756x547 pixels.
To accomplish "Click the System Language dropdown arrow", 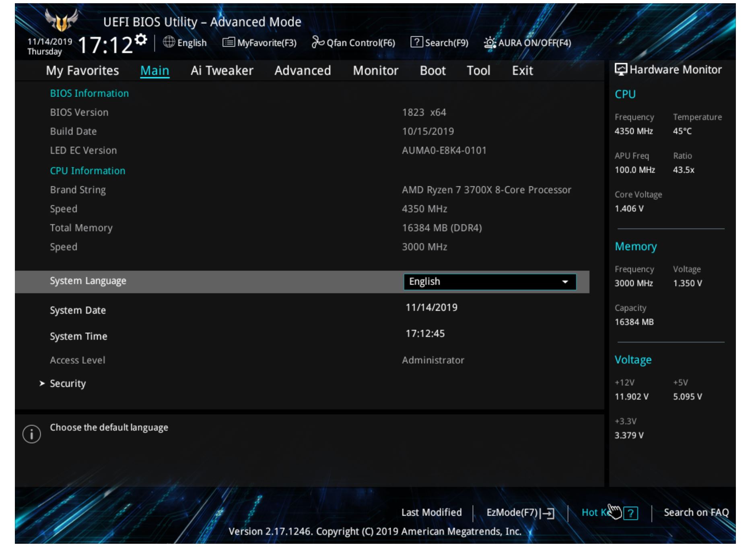I will tap(565, 282).
